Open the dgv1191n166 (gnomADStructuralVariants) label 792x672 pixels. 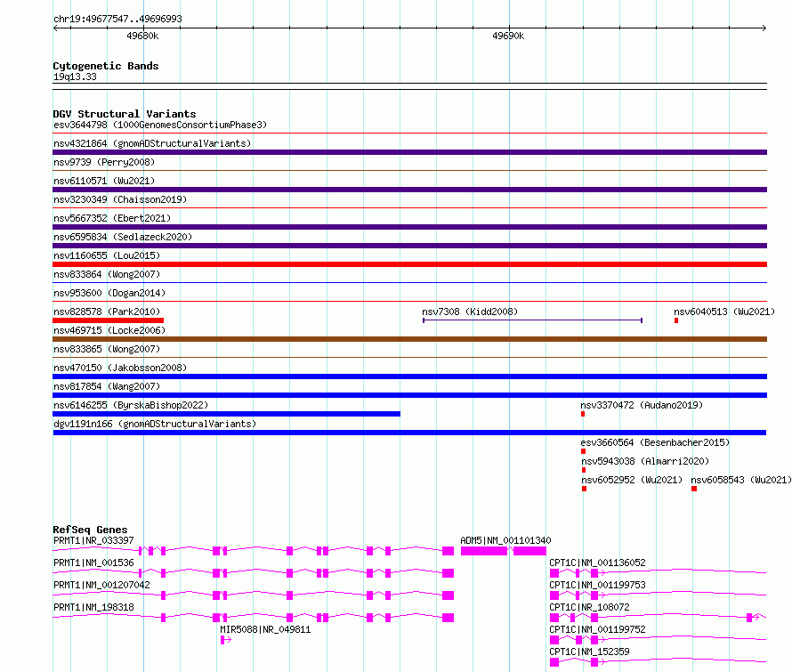point(155,424)
